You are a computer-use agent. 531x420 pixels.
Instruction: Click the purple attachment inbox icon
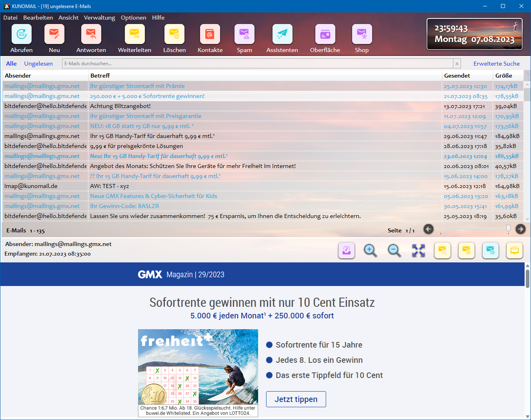click(347, 251)
